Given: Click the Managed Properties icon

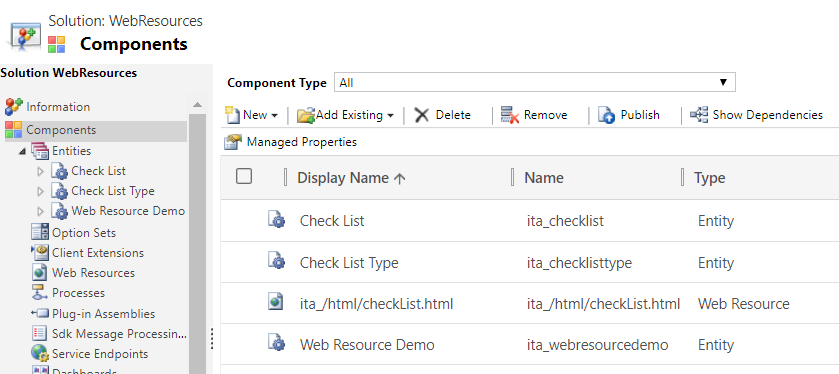Looking at the screenshot, I should pos(233,142).
